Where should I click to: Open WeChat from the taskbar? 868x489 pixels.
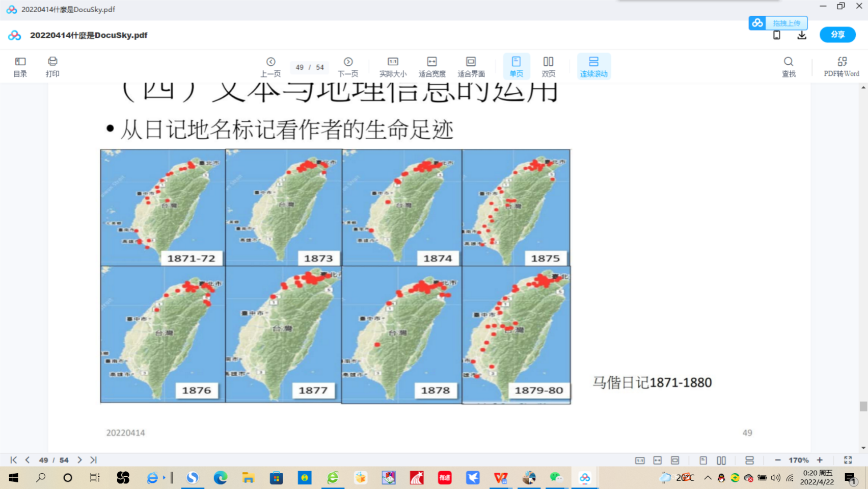click(x=556, y=478)
